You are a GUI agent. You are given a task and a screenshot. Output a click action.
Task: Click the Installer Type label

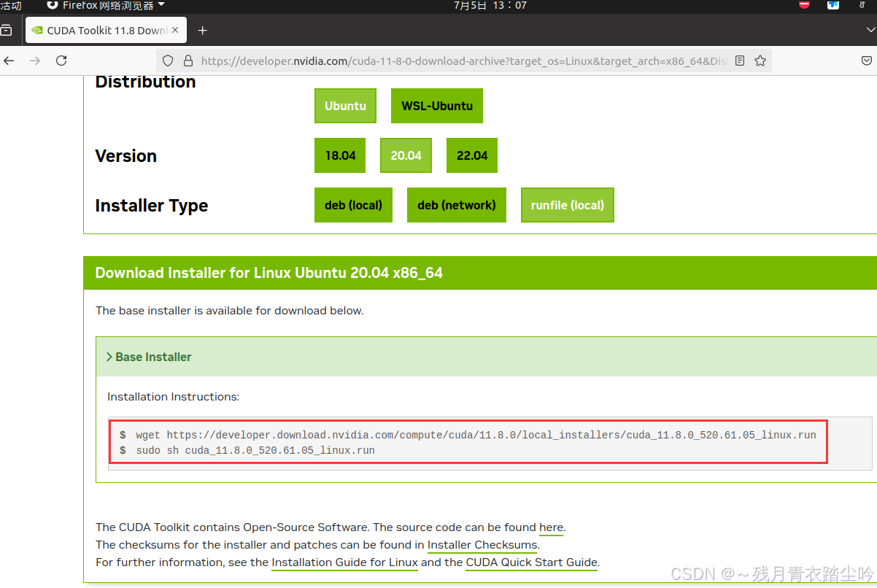click(x=152, y=206)
